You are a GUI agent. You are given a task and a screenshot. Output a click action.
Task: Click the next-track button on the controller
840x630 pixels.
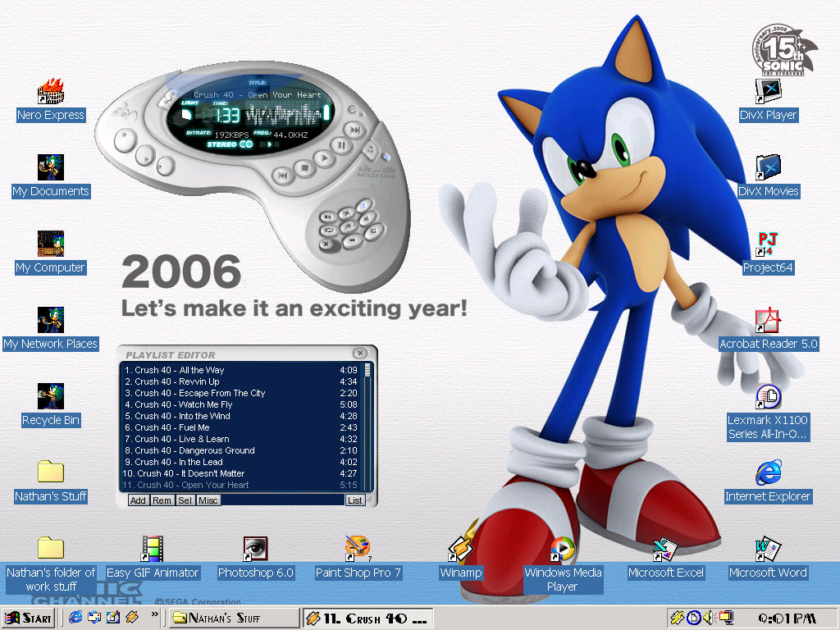(x=354, y=130)
